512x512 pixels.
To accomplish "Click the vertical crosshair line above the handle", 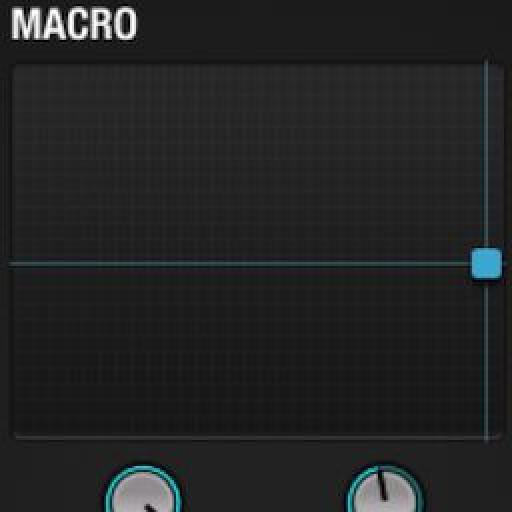I will point(486,153).
